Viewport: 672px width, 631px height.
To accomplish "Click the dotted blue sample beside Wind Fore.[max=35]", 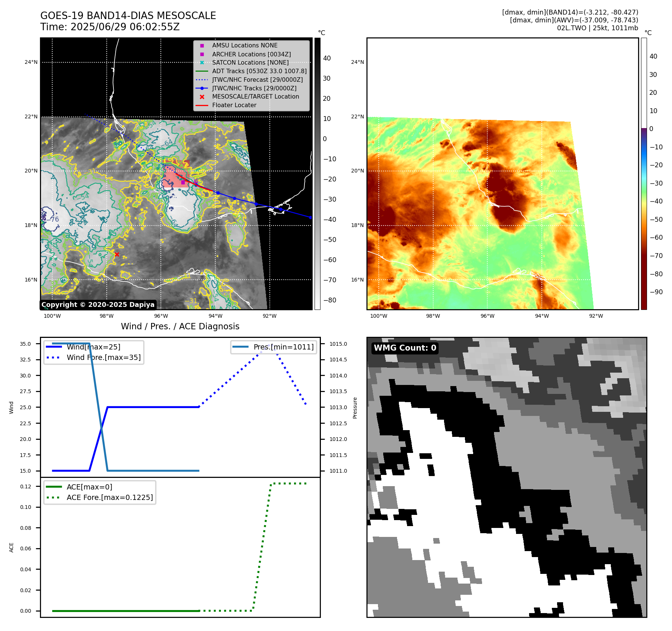I will coord(54,357).
